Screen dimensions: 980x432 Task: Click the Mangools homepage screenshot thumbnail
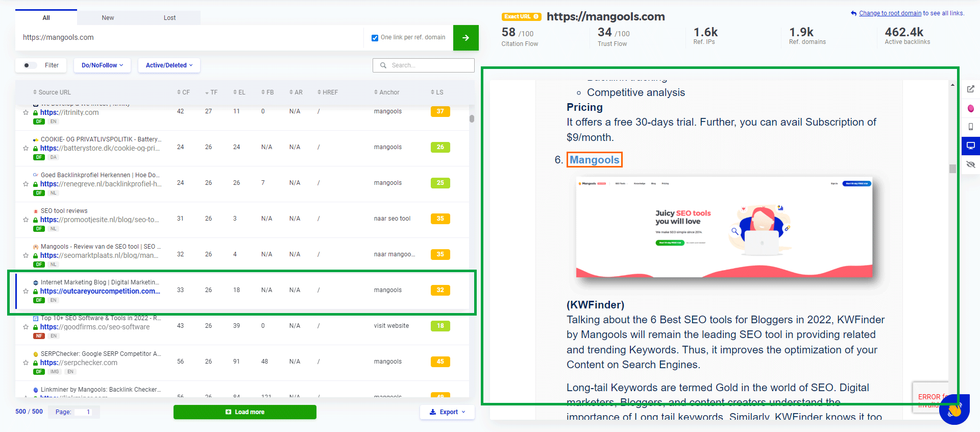724,227
